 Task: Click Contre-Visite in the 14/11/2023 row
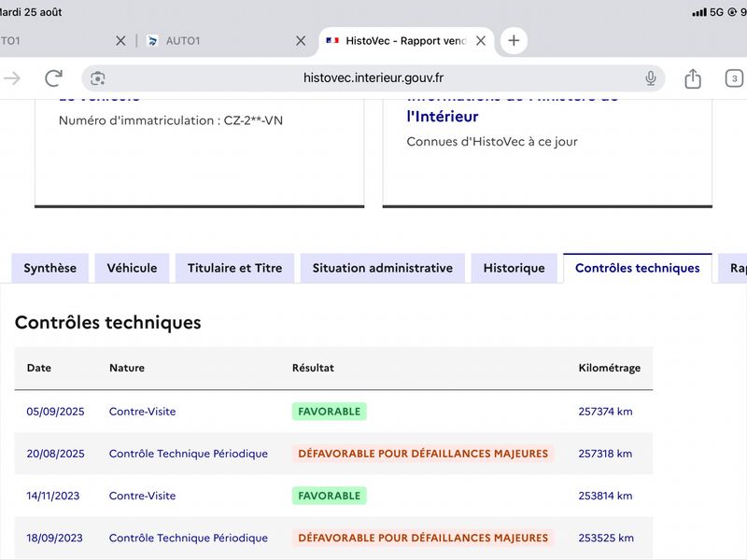pos(143,496)
